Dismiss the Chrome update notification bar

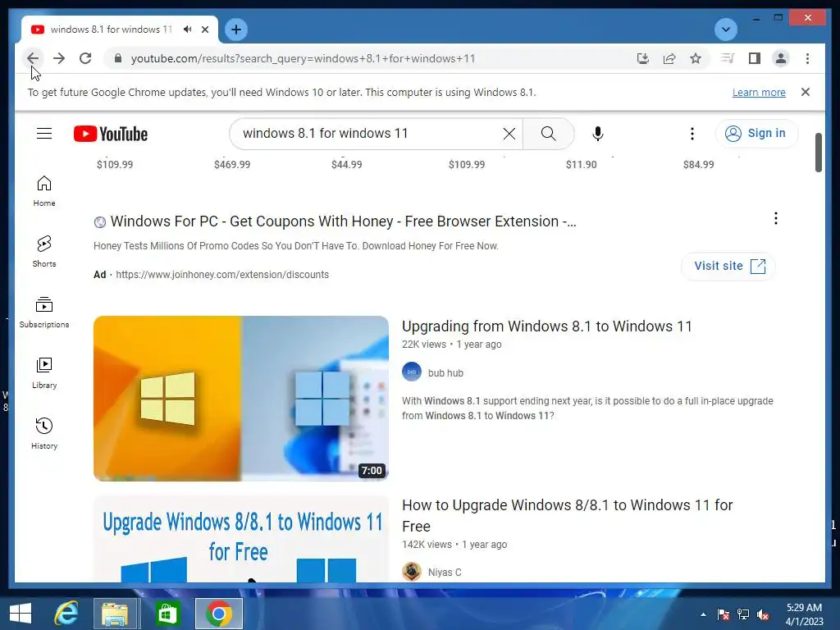tap(806, 92)
